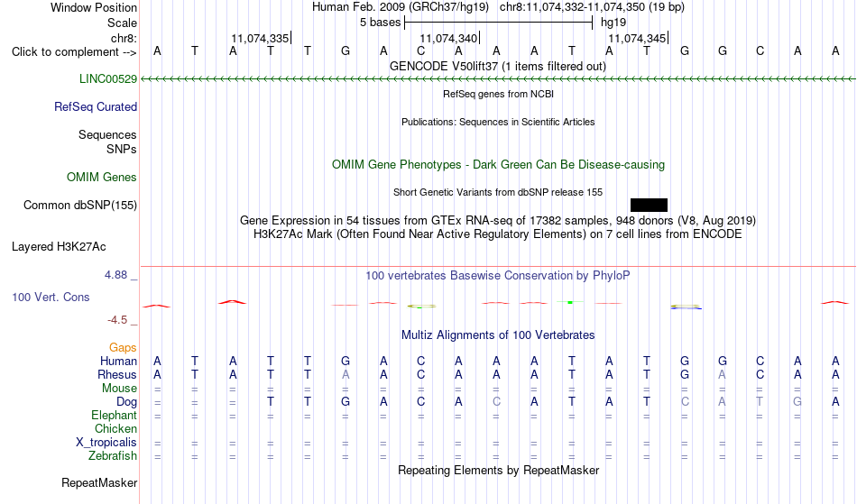The height and width of the screenshot is (504, 857).
Task: Click the RepeatMasker track label
Action: pos(99,482)
